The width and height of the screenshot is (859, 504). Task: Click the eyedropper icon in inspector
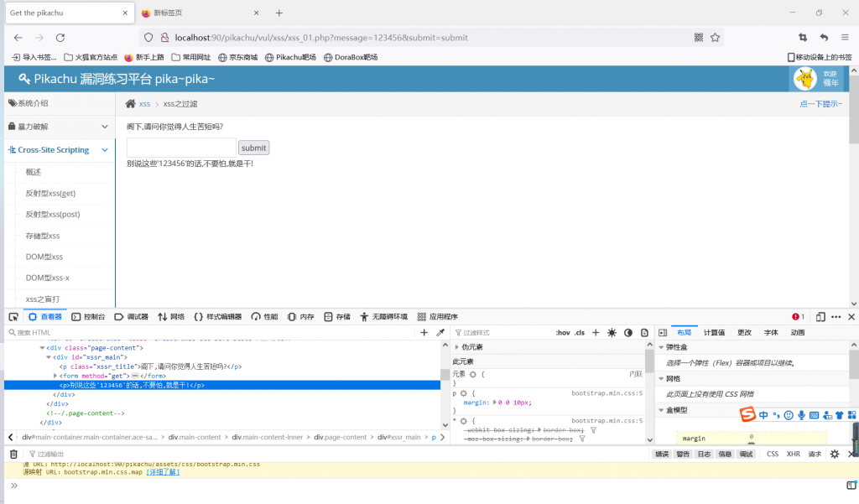click(x=440, y=333)
